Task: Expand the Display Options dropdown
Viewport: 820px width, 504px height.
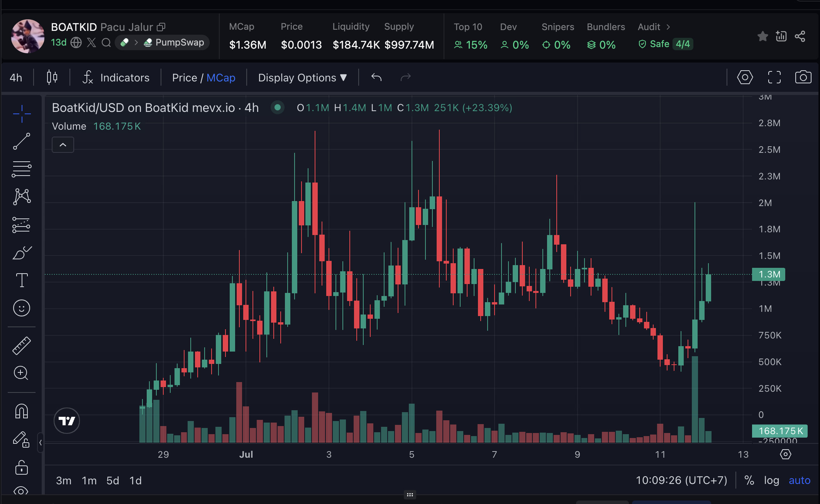Action: pyautogui.click(x=303, y=78)
